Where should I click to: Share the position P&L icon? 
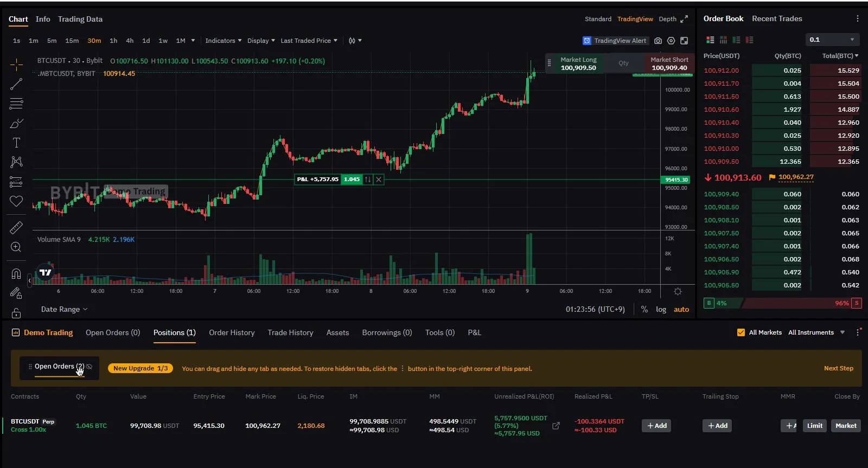click(x=556, y=426)
